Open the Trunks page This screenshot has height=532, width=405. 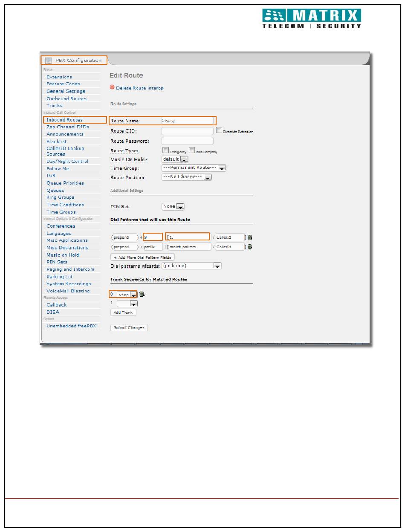pos(54,106)
